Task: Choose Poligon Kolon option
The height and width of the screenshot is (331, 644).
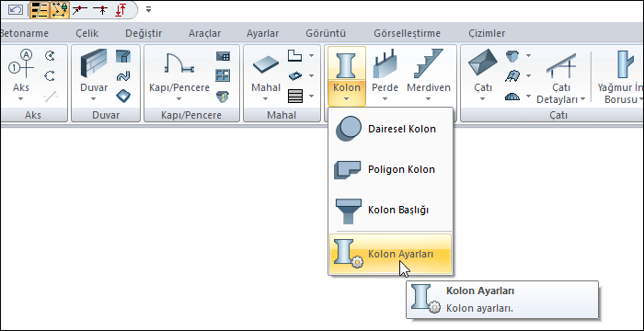Action: [x=390, y=169]
